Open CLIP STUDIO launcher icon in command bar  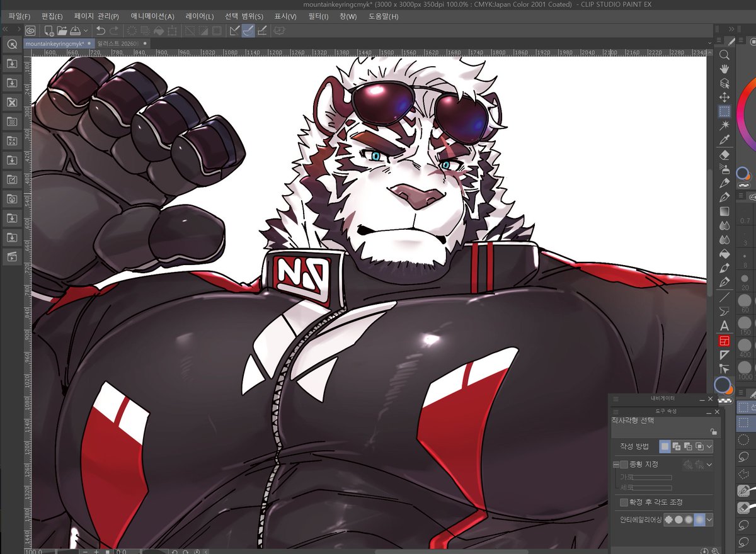point(30,30)
